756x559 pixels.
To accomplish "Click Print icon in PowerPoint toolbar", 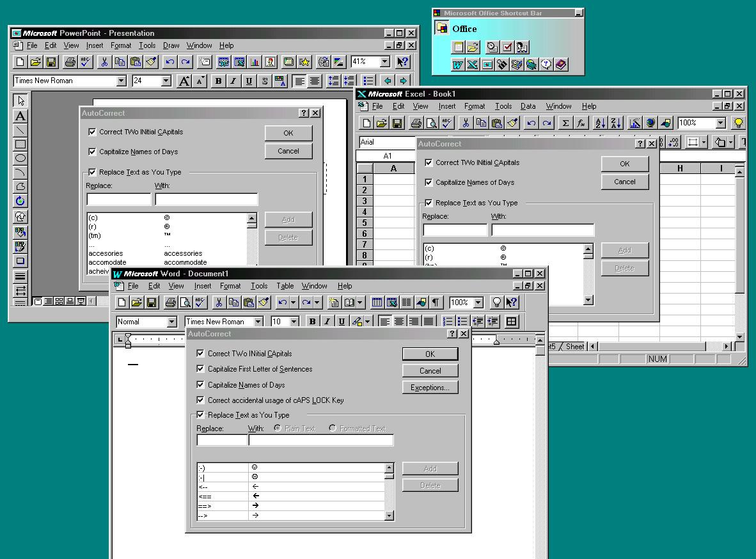I will coord(70,62).
